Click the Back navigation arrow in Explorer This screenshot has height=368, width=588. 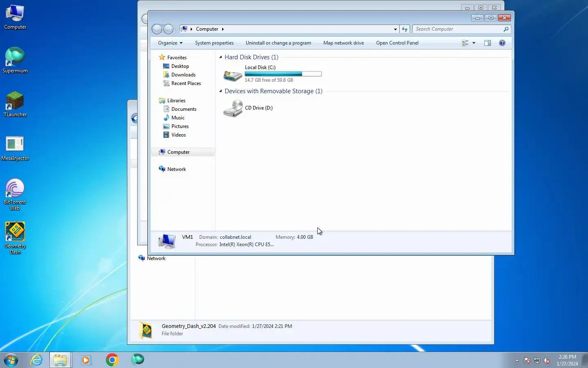(x=157, y=29)
